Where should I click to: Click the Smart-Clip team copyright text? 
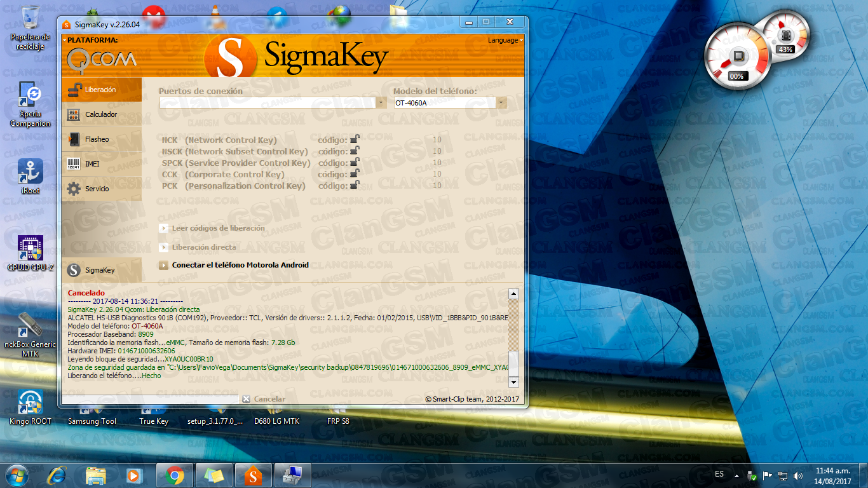tap(472, 399)
